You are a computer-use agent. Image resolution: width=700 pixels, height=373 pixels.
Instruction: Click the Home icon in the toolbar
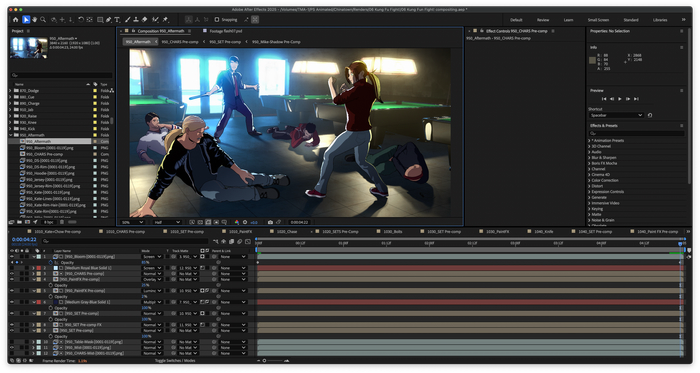pyautogui.click(x=16, y=20)
